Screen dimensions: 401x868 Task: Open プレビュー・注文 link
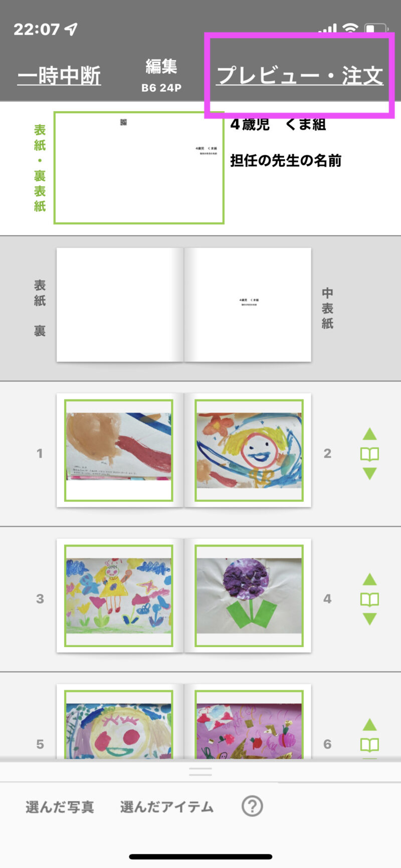click(300, 76)
